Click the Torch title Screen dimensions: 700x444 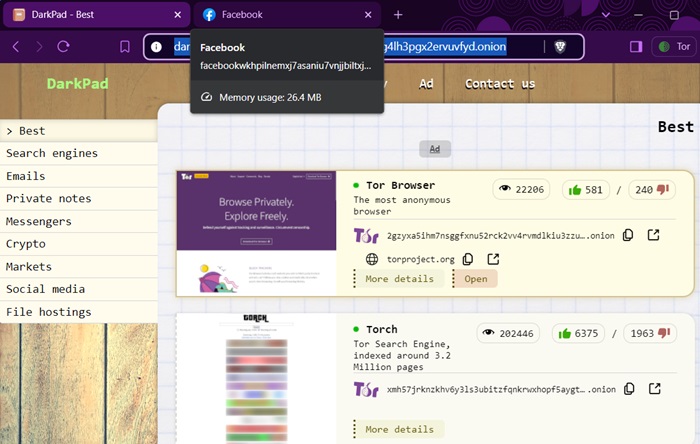click(382, 329)
